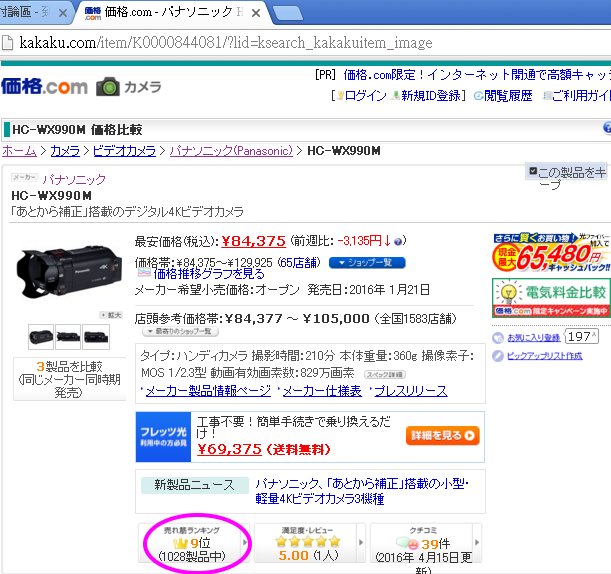Click the お気に入り登録 icon
This screenshot has width=611, height=574.
coord(498,338)
